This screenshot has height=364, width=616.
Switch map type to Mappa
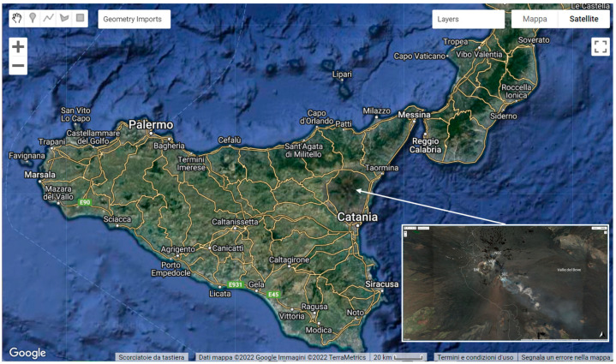click(x=534, y=19)
